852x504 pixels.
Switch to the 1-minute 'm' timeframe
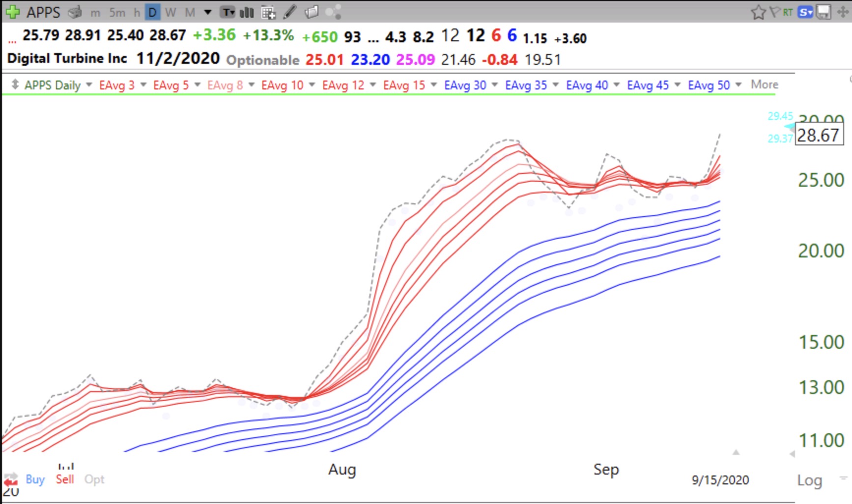click(x=95, y=13)
